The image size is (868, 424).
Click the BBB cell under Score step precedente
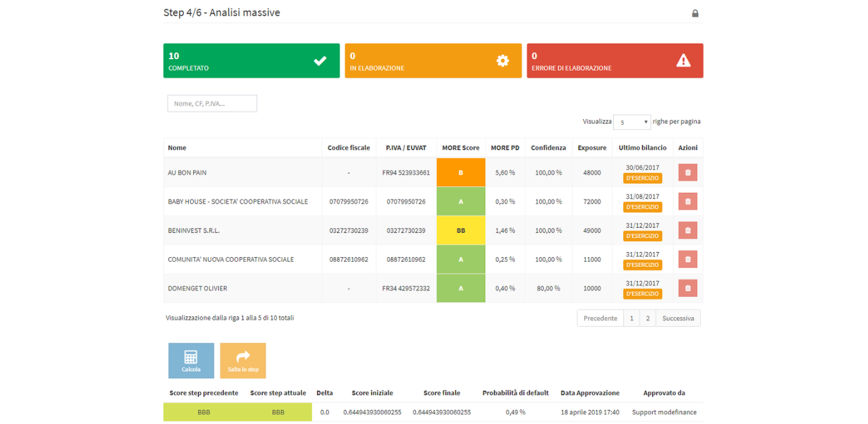203,412
